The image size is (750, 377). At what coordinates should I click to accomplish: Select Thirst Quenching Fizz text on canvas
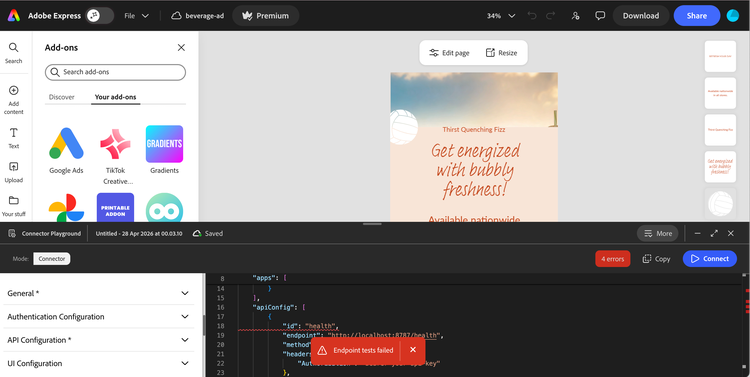474,129
